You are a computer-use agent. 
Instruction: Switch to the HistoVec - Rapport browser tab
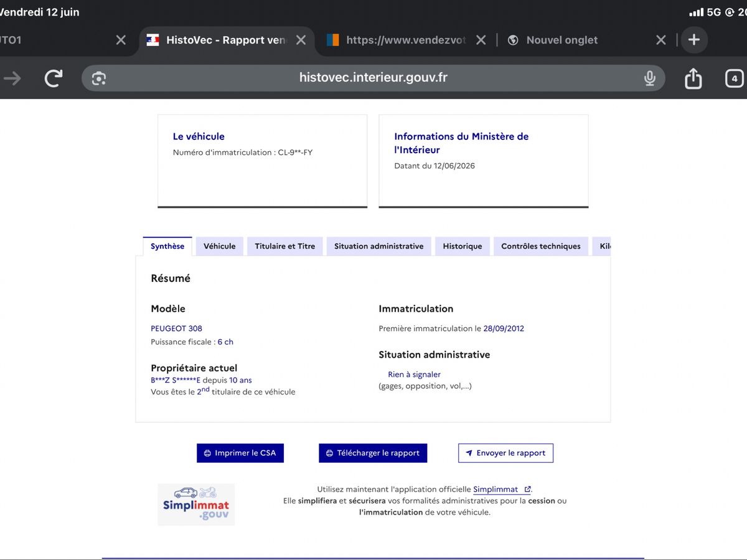(x=227, y=40)
